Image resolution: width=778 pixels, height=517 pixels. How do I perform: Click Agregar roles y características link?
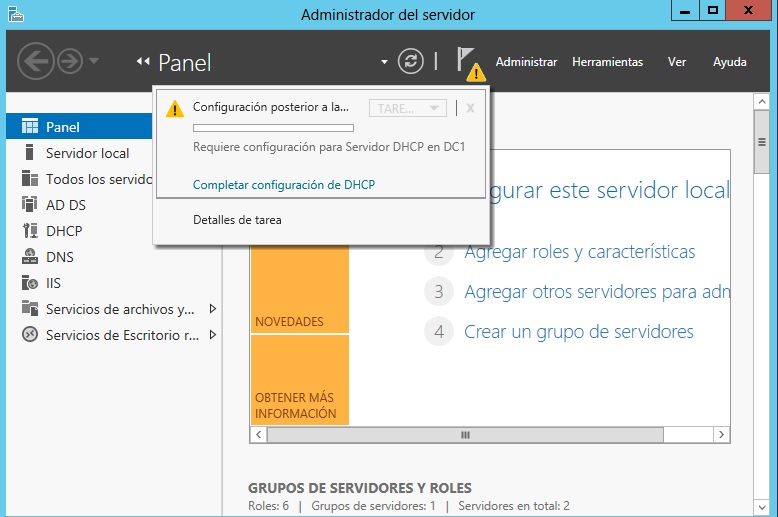579,252
